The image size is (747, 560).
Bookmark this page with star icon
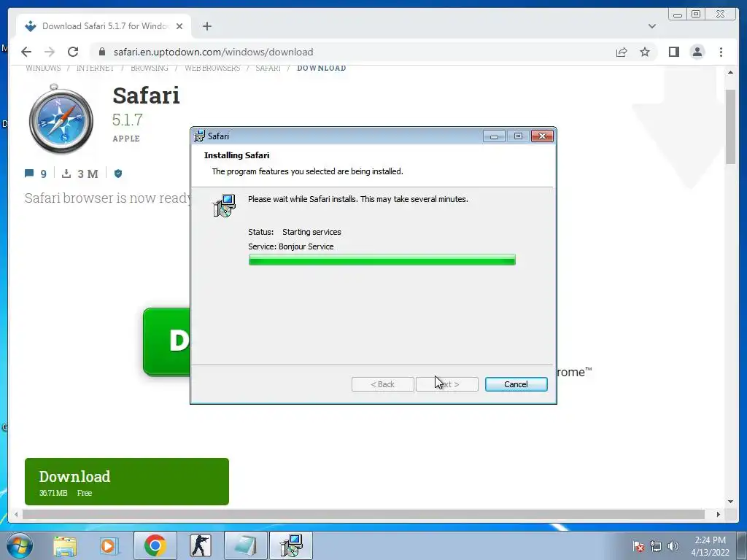645,52
